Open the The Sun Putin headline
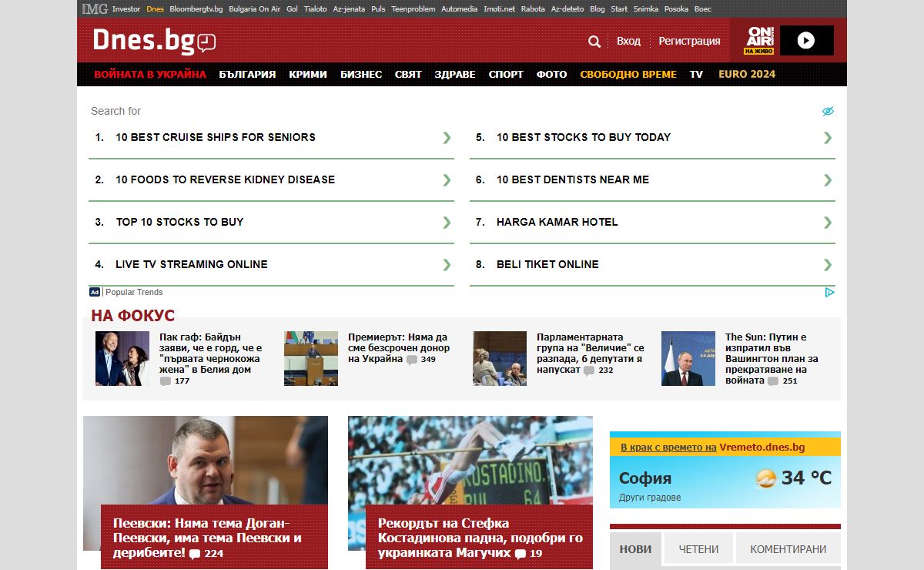Viewport: 924px width, 570px height. click(x=772, y=359)
